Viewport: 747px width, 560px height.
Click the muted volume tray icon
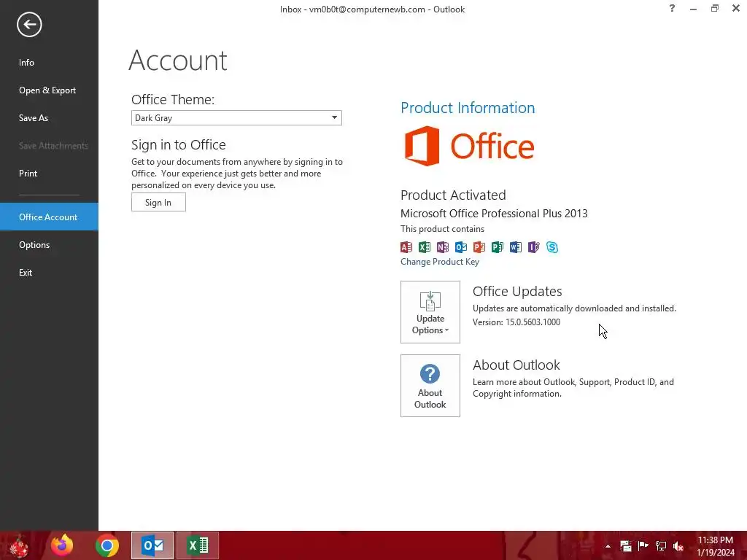pyautogui.click(x=678, y=546)
